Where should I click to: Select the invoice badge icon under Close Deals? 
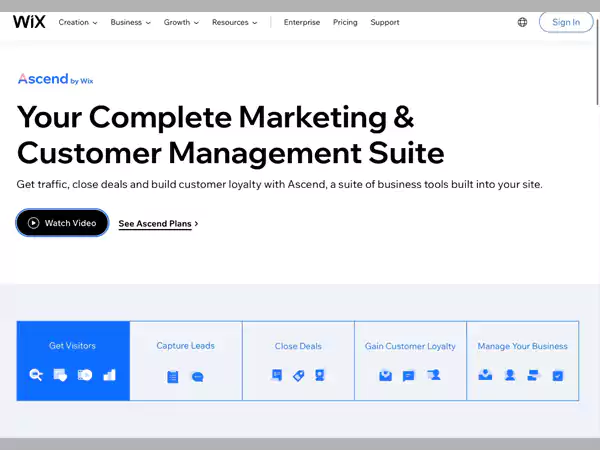point(320,375)
